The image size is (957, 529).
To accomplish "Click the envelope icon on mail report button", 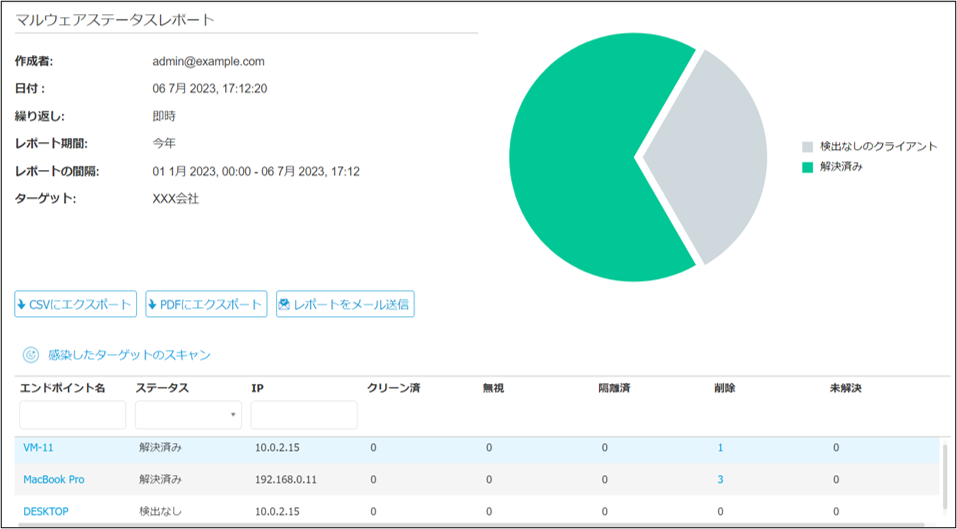I will pyautogui.click(x=284, y=305).
